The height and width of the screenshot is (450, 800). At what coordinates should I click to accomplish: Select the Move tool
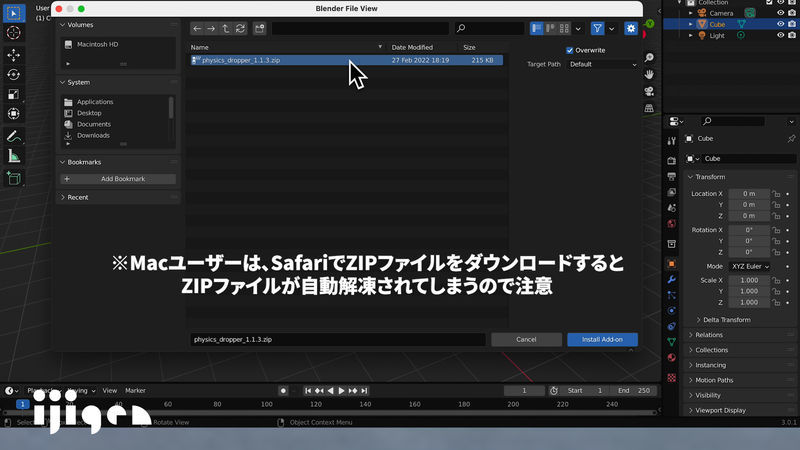tap(13, 55)
